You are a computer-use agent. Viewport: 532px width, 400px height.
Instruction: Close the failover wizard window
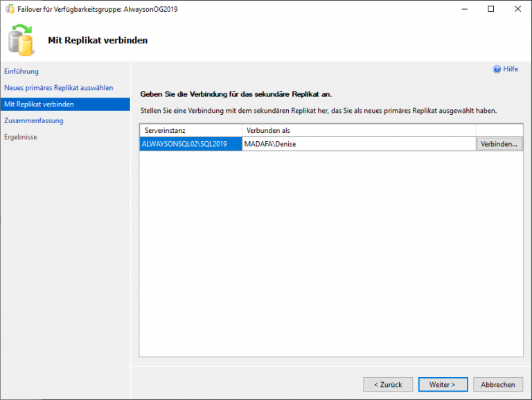coord(517,9)
